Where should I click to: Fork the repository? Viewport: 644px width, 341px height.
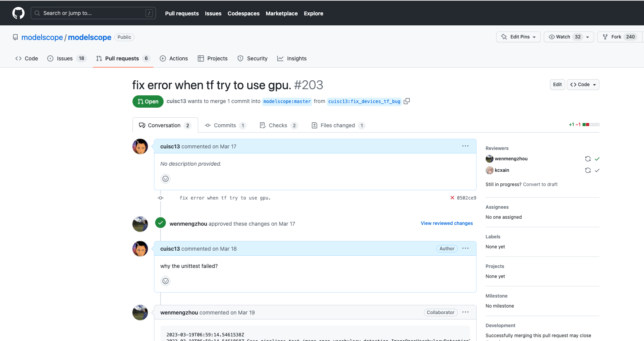pos(620,37)
